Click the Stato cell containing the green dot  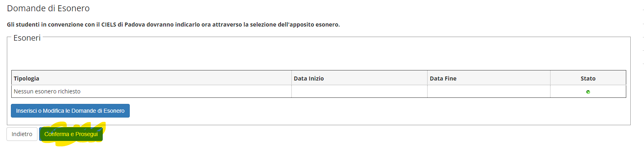click(588, 91)
